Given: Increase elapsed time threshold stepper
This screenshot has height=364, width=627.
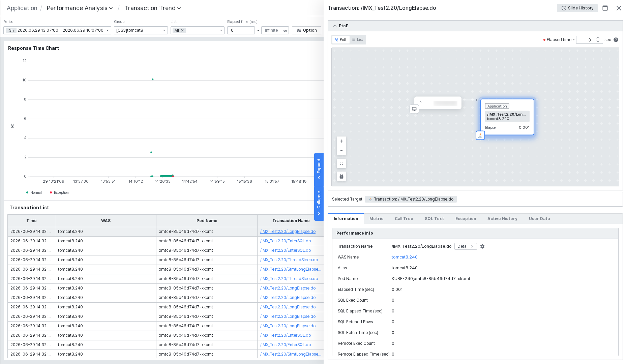Looking at the screenshot, I should [x=598, y=38].
